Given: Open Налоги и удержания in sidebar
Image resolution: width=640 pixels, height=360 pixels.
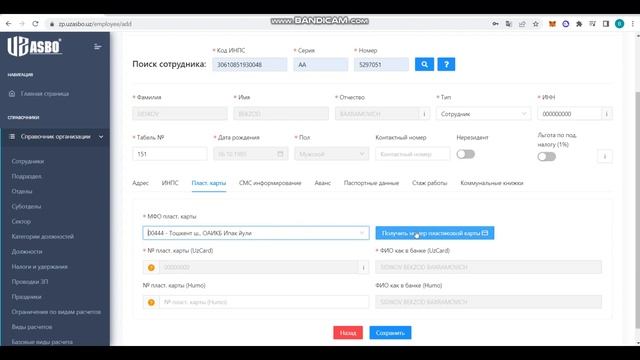Looking at the screenshot, I should coord(40,267).
